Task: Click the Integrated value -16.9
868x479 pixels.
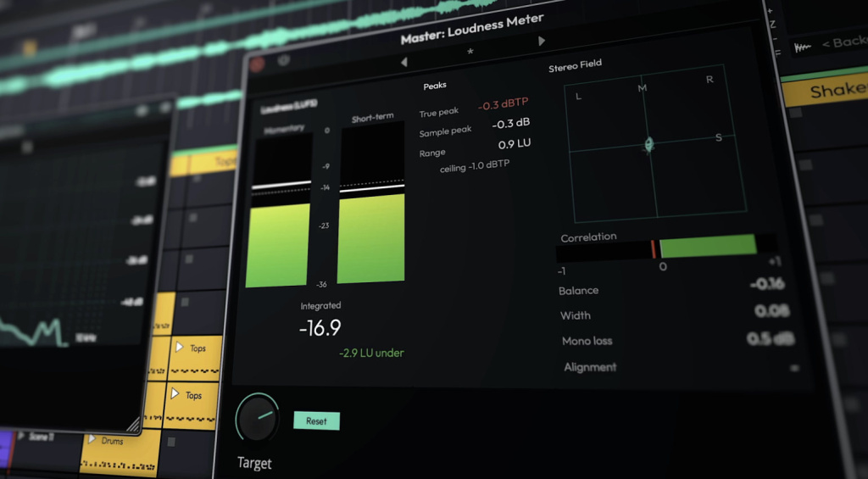Action: click(320, 328)
